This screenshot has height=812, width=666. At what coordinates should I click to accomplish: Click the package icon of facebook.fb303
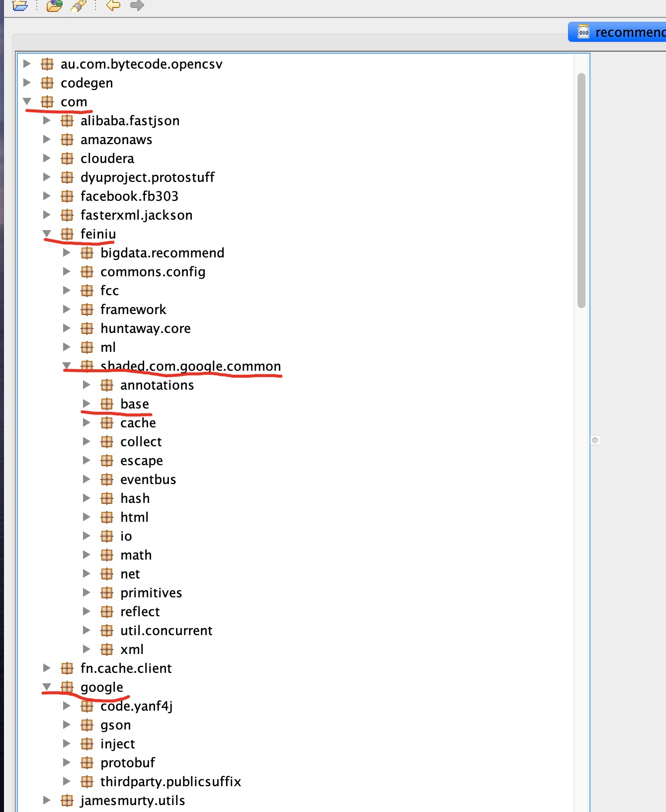click(x=67, y=196)
